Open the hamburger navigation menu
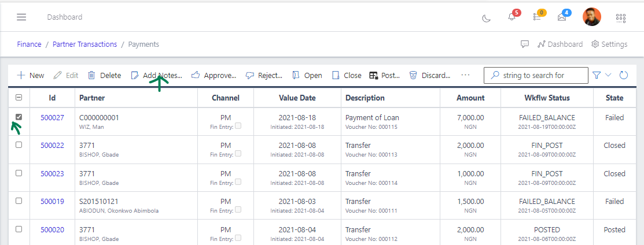The image size is (644, 245). coord(21,17)
